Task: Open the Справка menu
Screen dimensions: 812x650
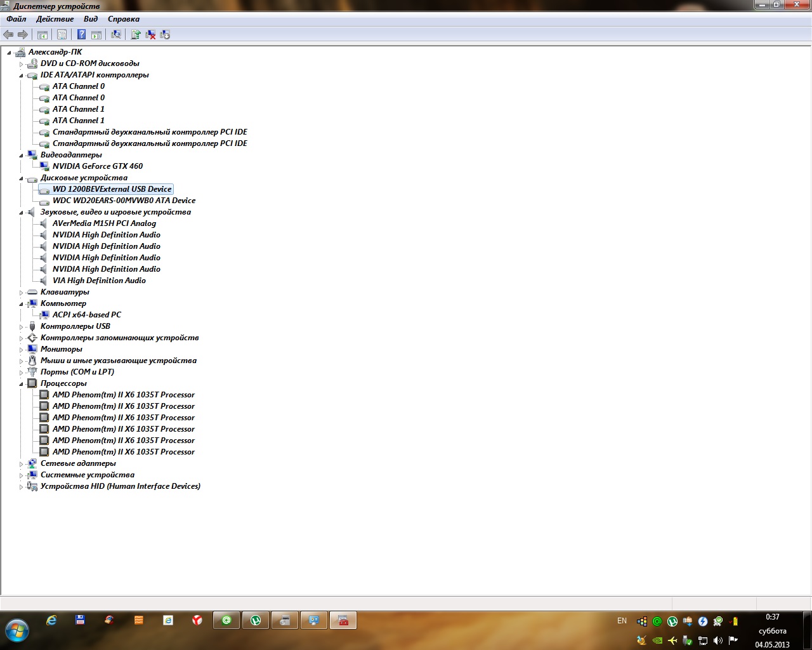Action: (124, 19)
